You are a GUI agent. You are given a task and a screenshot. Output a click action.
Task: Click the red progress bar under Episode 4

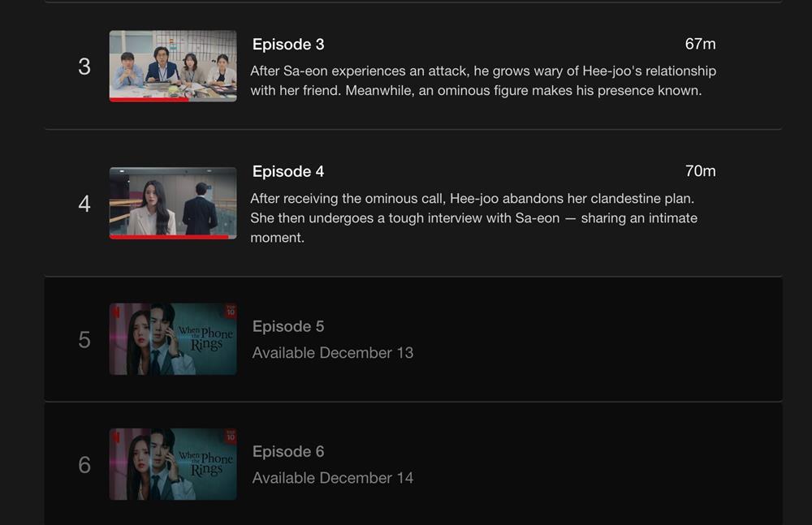coord(170,237)
